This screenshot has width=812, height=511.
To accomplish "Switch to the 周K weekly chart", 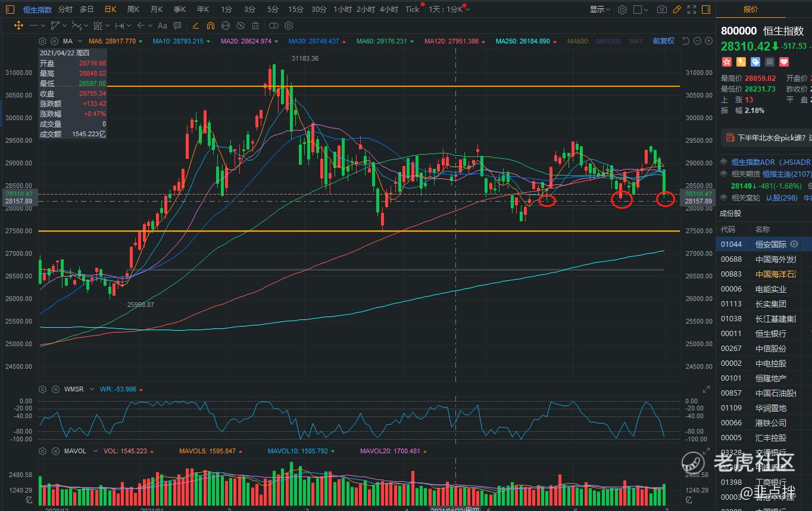I will point(133,9).
